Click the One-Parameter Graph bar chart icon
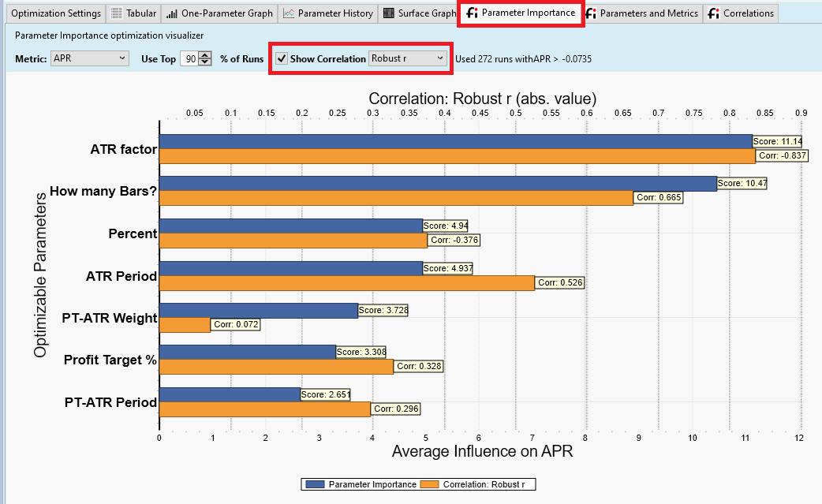The height and width of the screenshot is (504, 822). [171, 13]
